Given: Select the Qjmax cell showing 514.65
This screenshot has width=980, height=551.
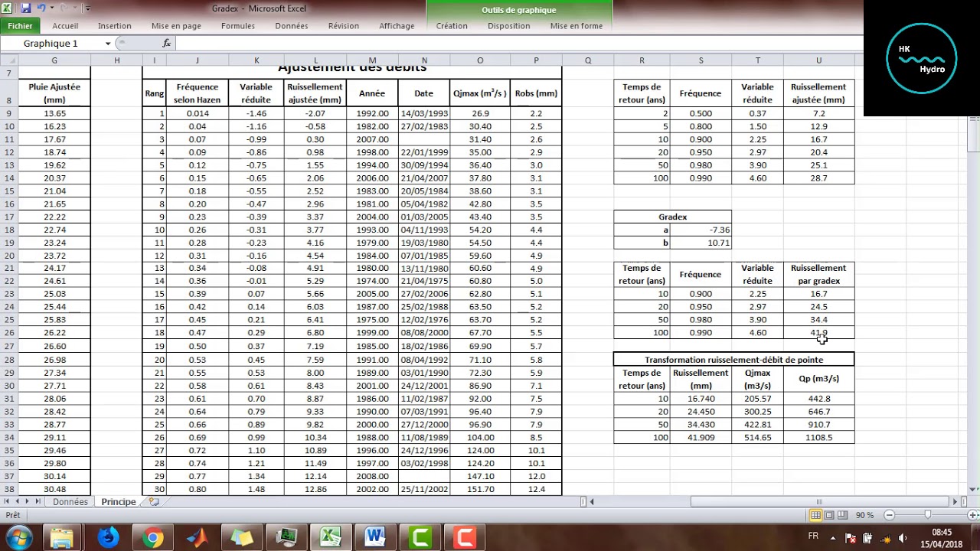Looking at the screenshot, I should (x=757, y=438).
